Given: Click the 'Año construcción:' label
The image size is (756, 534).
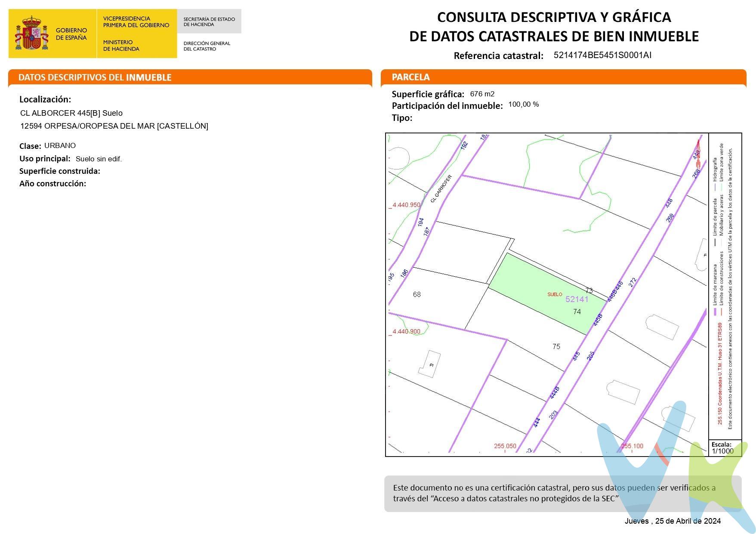Looking at the screenshot, I should point(52,184).
